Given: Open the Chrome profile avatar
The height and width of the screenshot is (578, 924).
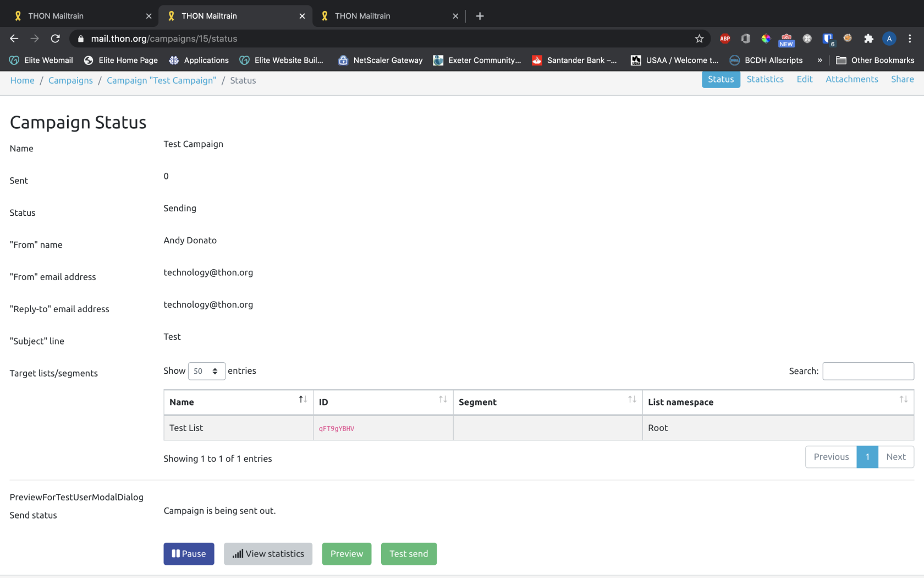Looking at the screenshot, I should (x=889, y=39).
